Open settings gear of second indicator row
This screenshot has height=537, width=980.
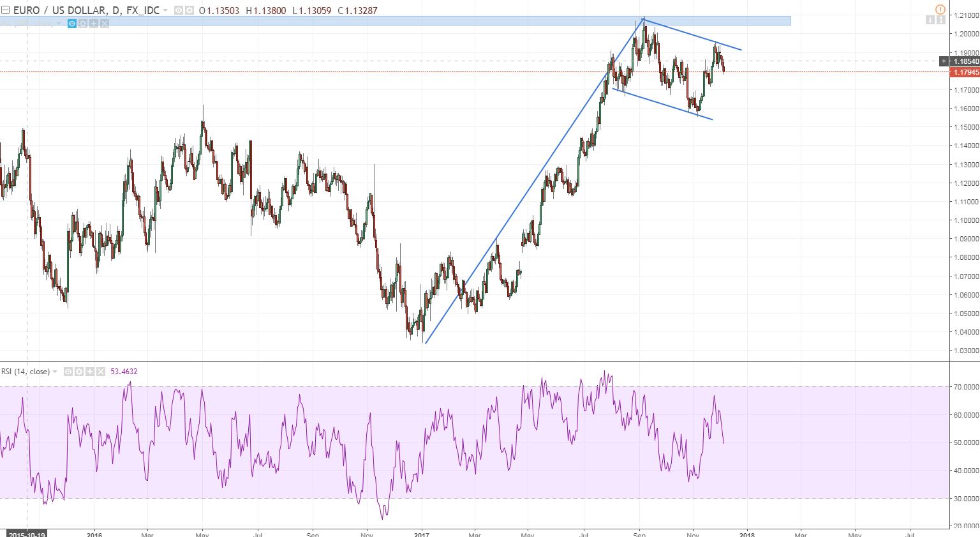coord(83,24)
